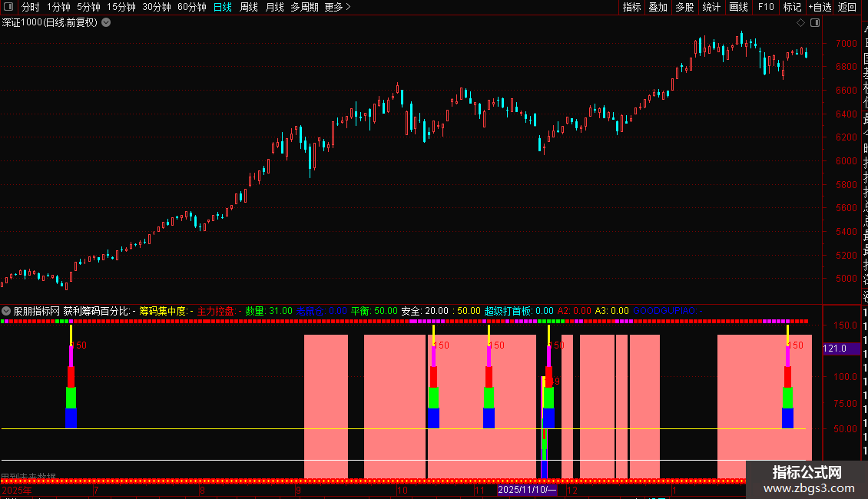Click the 多股 multi-stock button
868x499 pixels.
coord(684,7)
